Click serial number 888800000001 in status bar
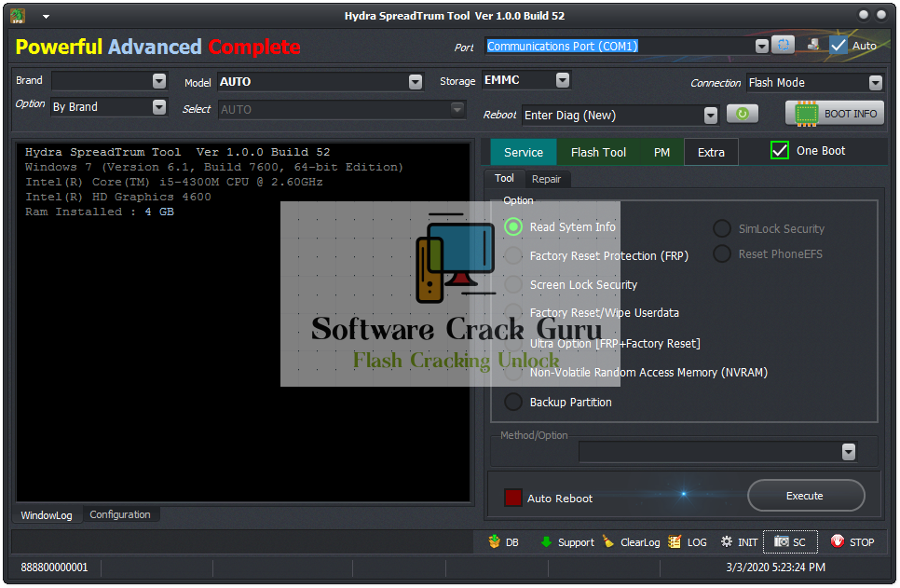This screenshot has height=588, width=900. 55,567
